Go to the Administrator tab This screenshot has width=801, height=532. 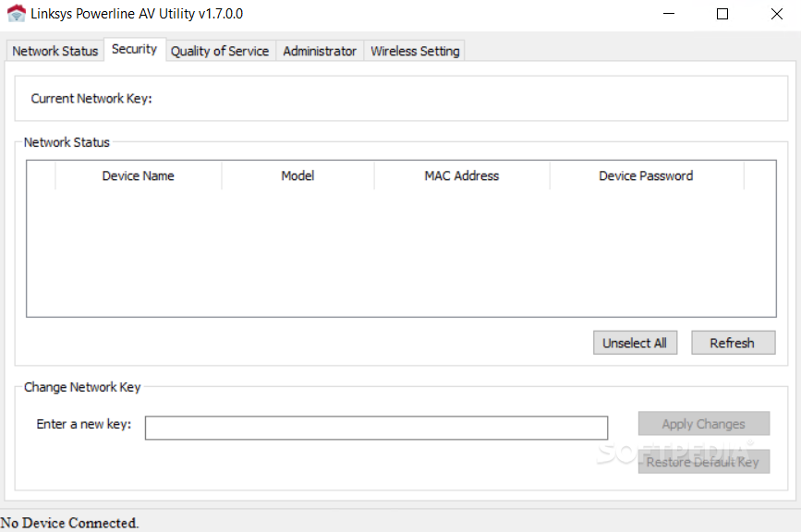320,51
